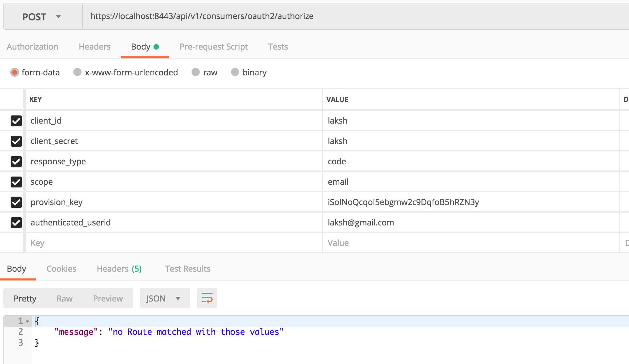
Task: Open the Test Results tab
Action: click(x=188, y=269)
